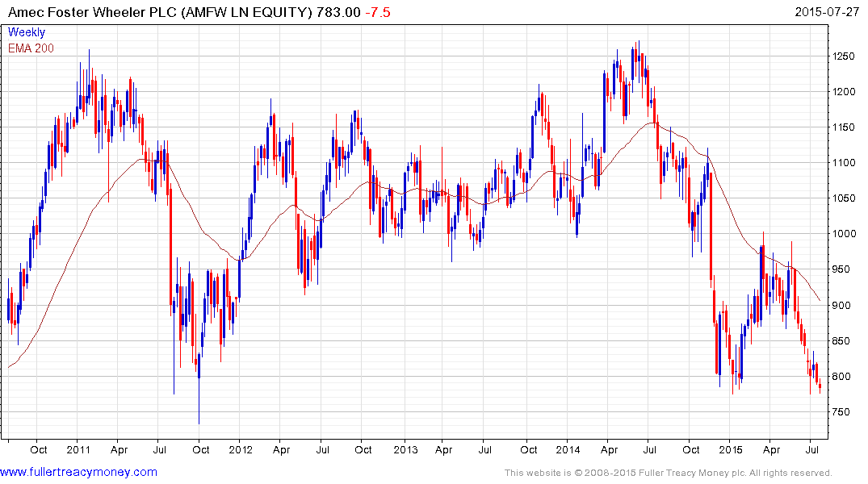
Task: Click the price change value -7.5
Action: click(378, 12)
